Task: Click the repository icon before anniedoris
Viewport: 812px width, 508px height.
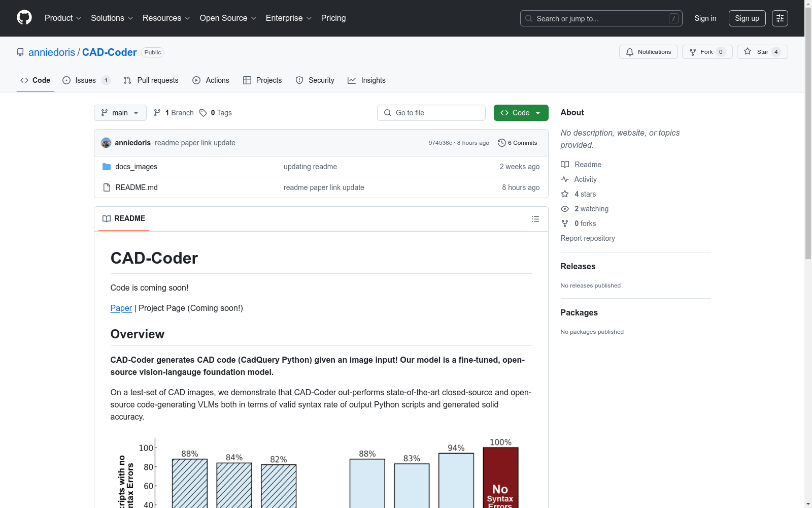Action: (20, 52)
